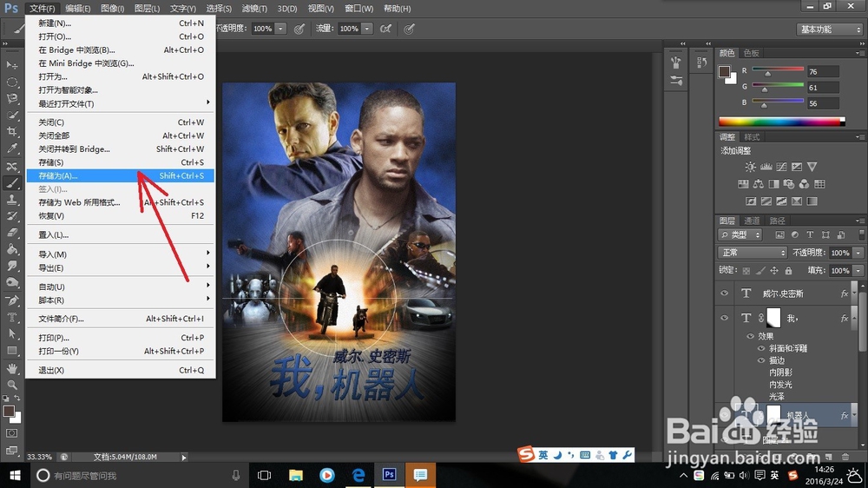Open the layer fill 填充 dropdown arrow
The image size is (868, 488).
pyautogui.click(x=858, y=270)
